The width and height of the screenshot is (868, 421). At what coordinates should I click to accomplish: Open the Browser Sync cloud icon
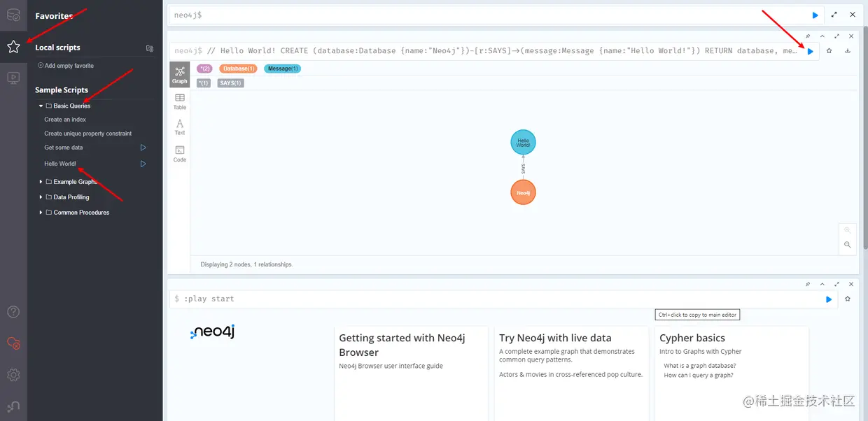coord(13,343)
